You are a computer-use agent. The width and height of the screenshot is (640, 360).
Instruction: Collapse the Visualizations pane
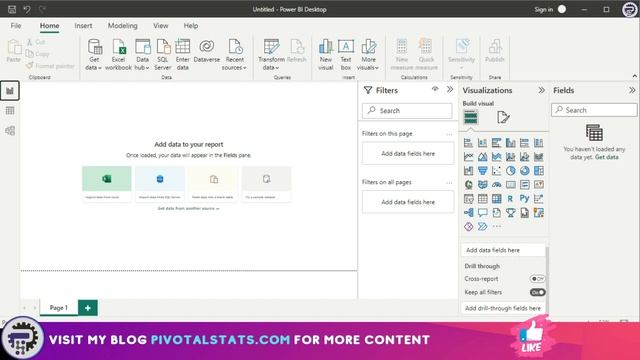click(x=541, y=90)
